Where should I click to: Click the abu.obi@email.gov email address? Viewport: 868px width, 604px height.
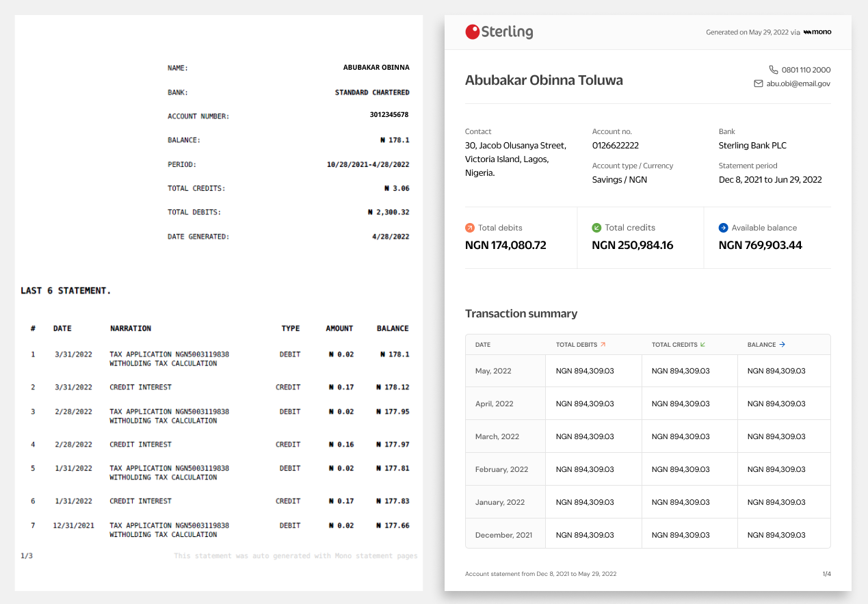click(x=798, y=83)
